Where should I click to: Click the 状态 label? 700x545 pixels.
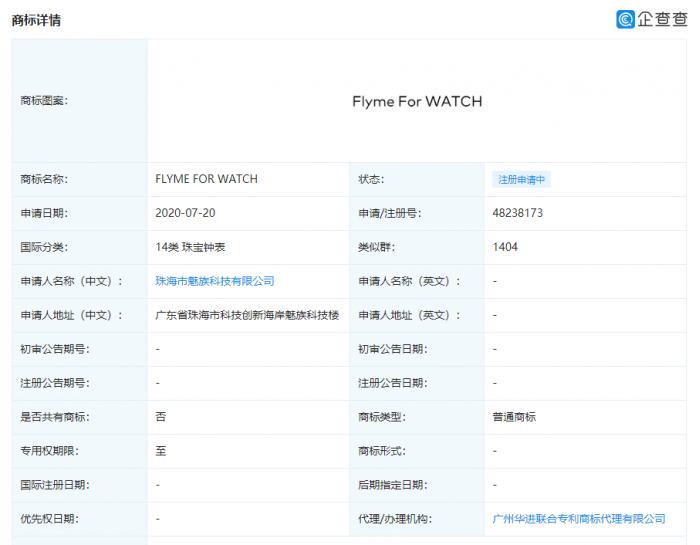371,179
